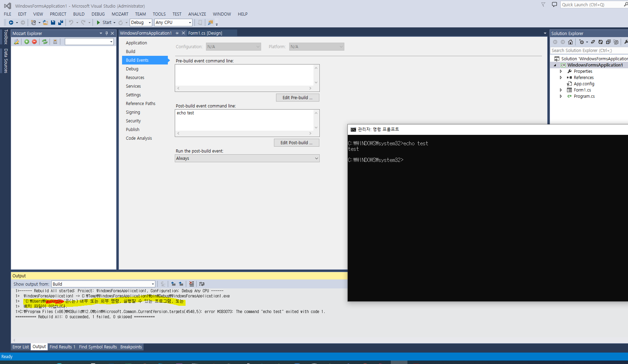Go to previous message in Output window
The width and height of the screenshot is (628, 364).
pos(173,284)
